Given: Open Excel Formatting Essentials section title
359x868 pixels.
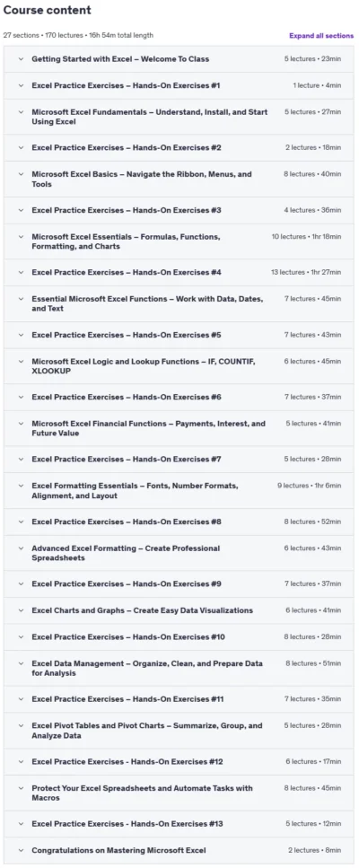Looking at the screenshot, I should tap(135, 490).
